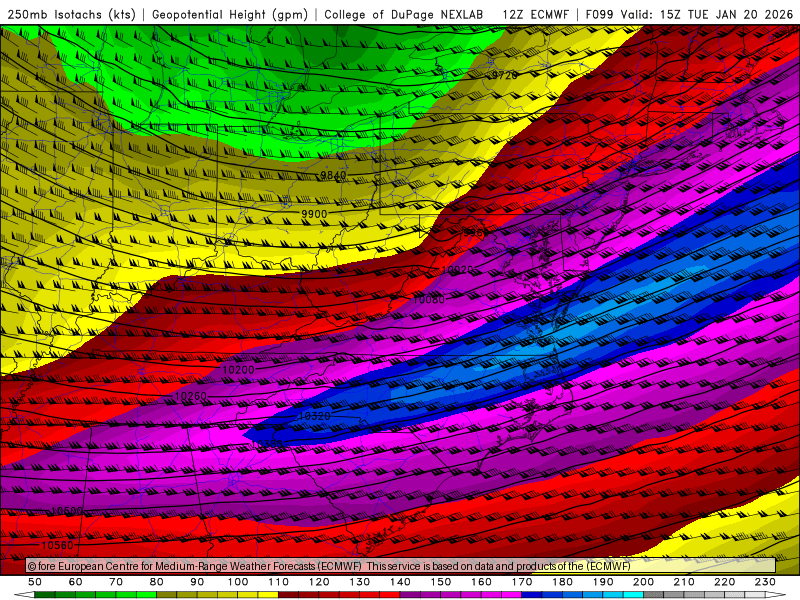The height and width of the screenshot is (600, 800).
Task: Click the 9720 height contour label
Action: [x=504, y=76]
